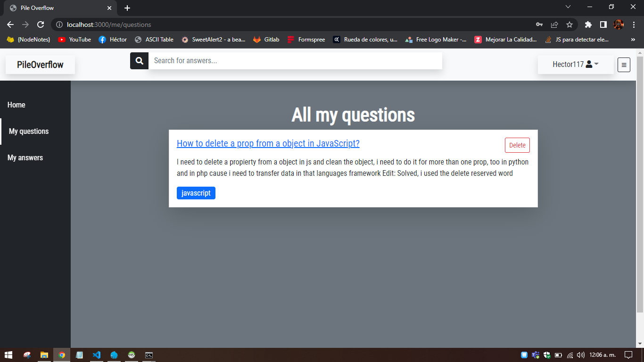644x362 pixels.
Task: Click the Search for answers input field
Action: [295, 60]
